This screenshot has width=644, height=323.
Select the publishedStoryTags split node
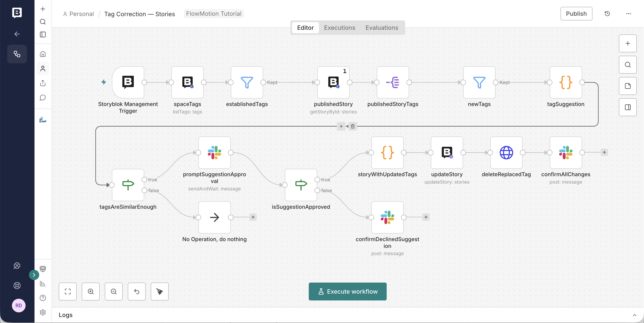[x=393, y=82]
